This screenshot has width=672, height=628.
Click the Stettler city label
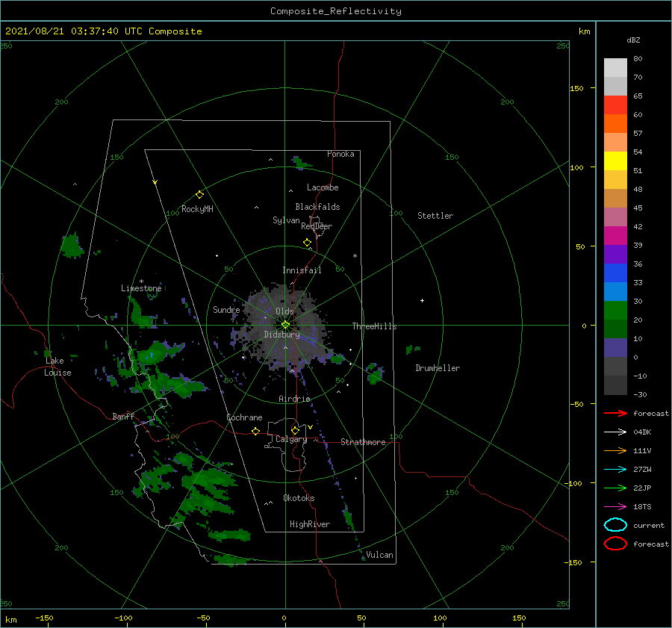pyautogui.click(x=435, y=216)
